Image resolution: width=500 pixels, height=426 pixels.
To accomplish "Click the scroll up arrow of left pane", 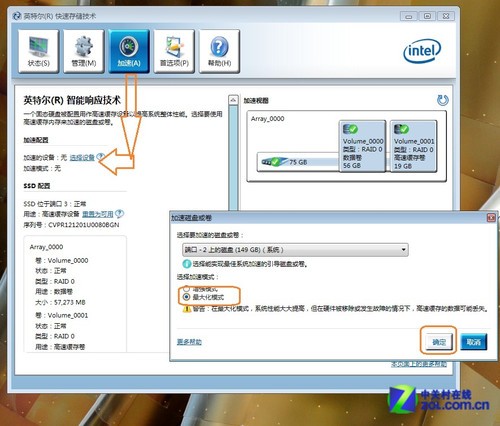I will (x=233, y=100).
